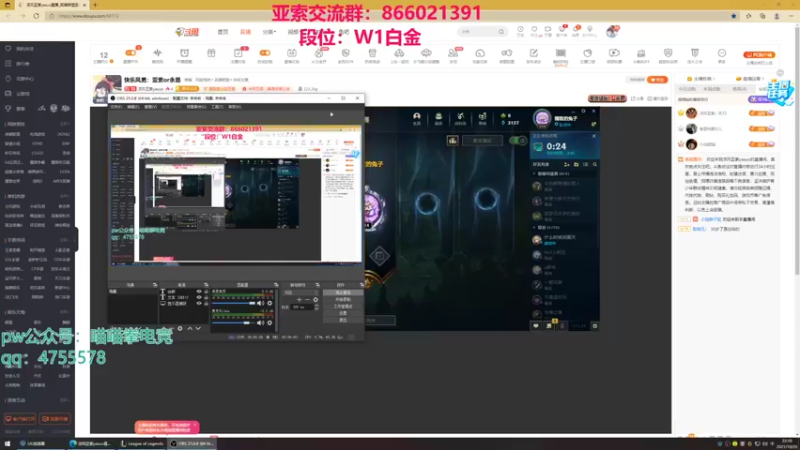Adjust the first volume slider in OBS mixer
The image size is (800, 450).
234,303
